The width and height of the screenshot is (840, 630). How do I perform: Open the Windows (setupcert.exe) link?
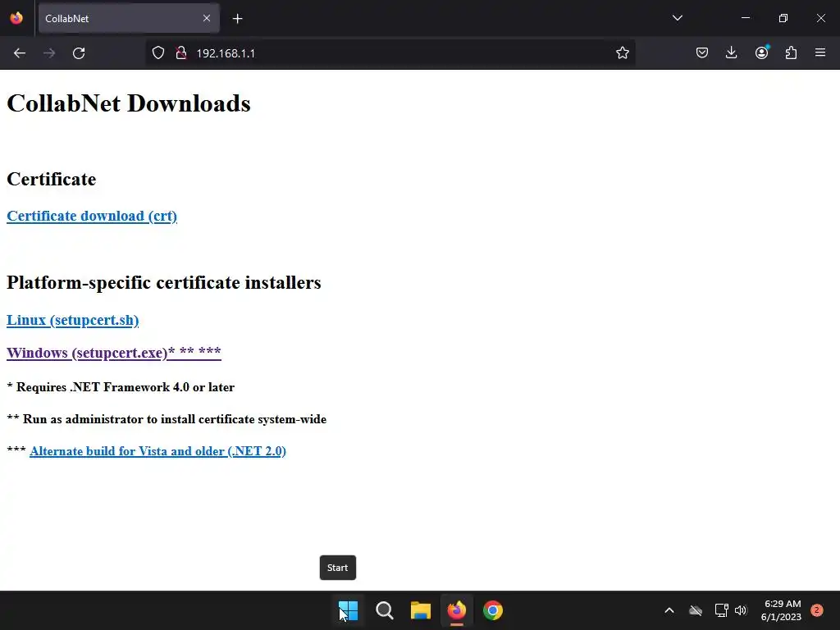(x=114, y=353)
